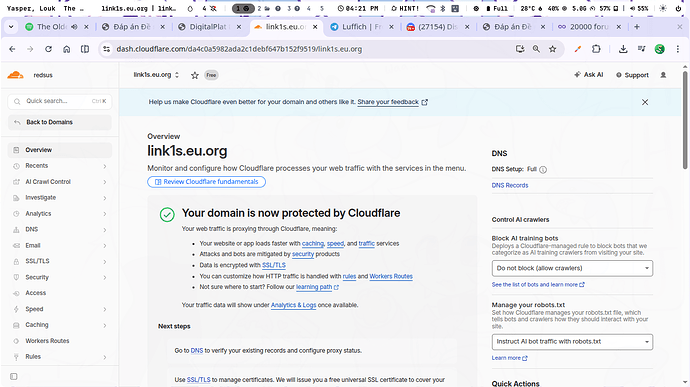Switch to the DigitalPlat browser tab
This screenshot has width=690, height=387.
click(x=209, y=27)
